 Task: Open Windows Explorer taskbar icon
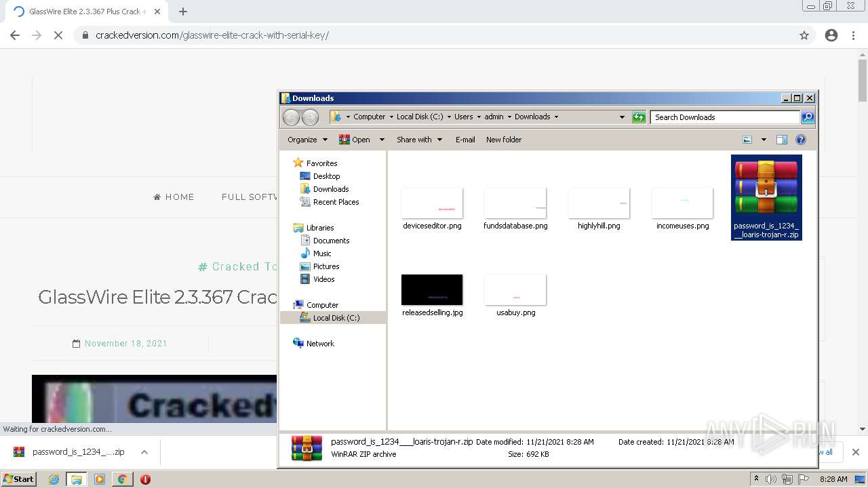click(77, 479)
